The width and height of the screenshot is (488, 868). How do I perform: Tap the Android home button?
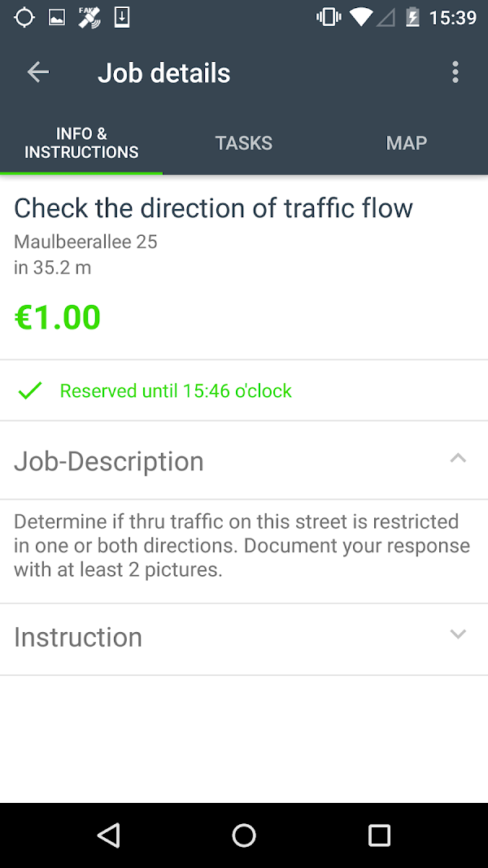click(244, 835)
